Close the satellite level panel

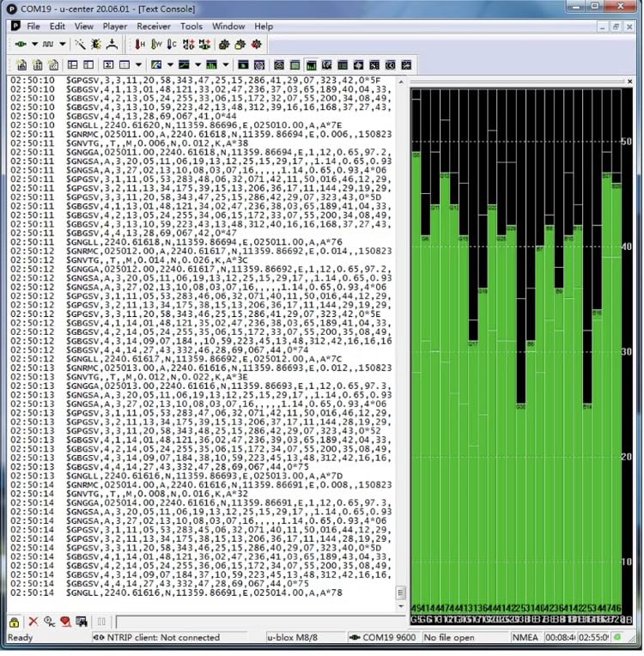click(x=629, y=82)
